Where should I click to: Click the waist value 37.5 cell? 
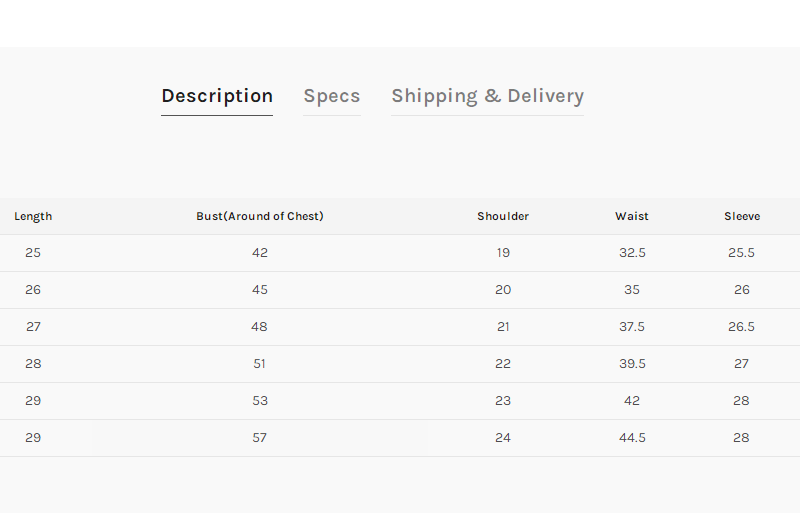coord(632,327)
